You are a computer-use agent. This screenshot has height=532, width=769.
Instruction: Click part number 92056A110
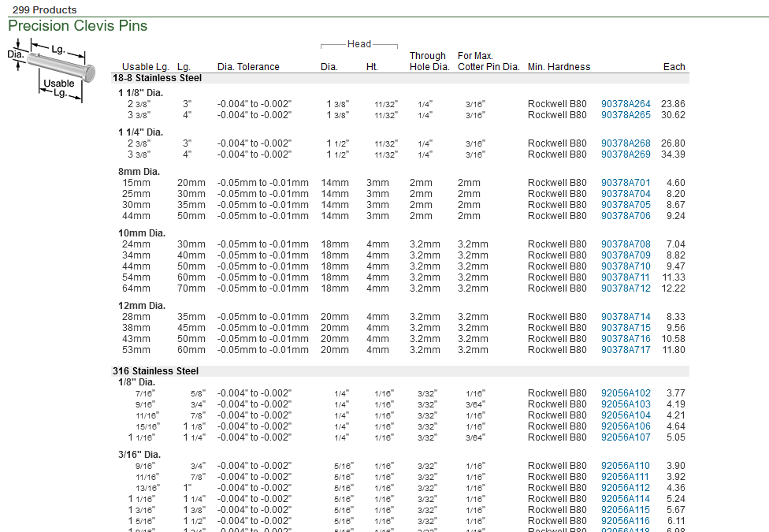[x=626, y=466]
